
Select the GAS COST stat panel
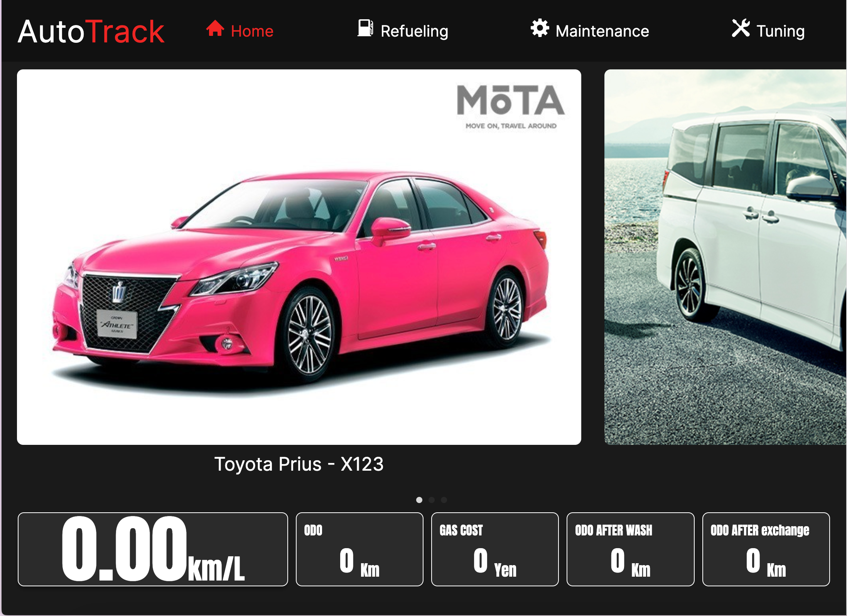pos(494,549)
